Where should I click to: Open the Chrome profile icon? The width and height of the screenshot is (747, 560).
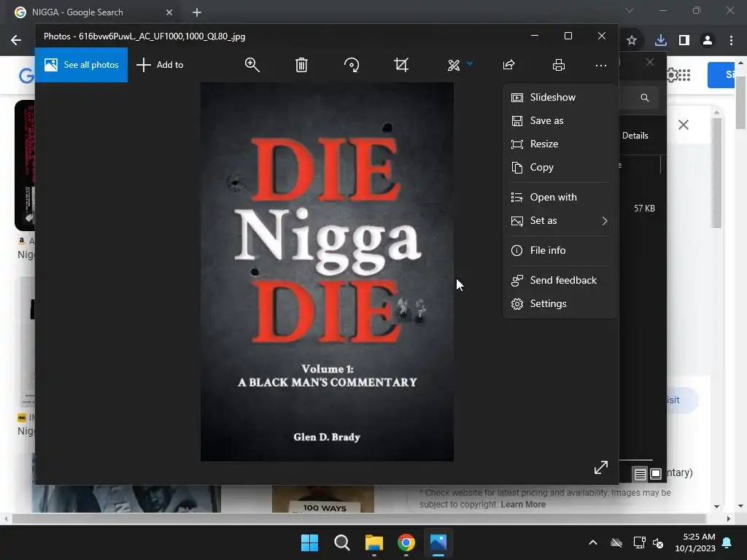tap(708, 41)
